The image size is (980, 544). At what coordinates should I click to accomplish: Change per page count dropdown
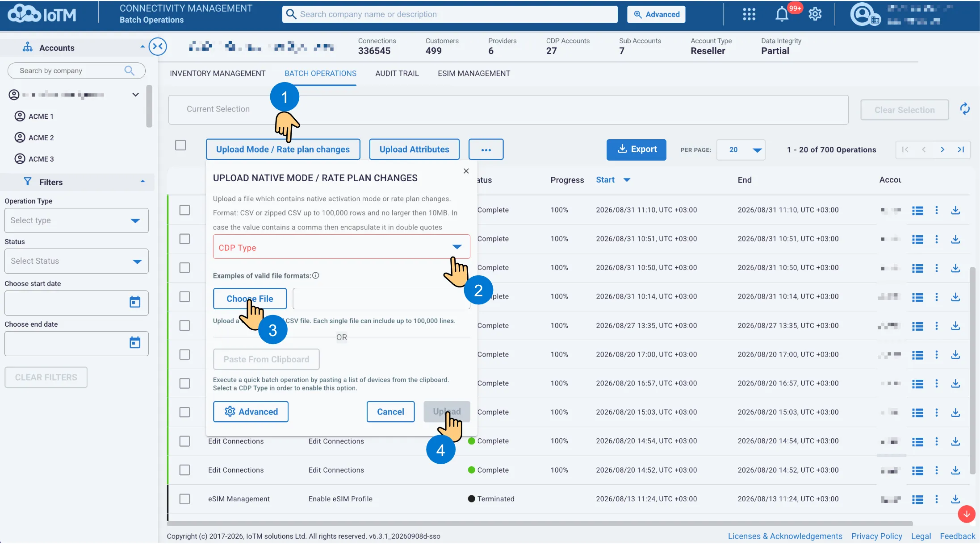click(x=741, y=150)
